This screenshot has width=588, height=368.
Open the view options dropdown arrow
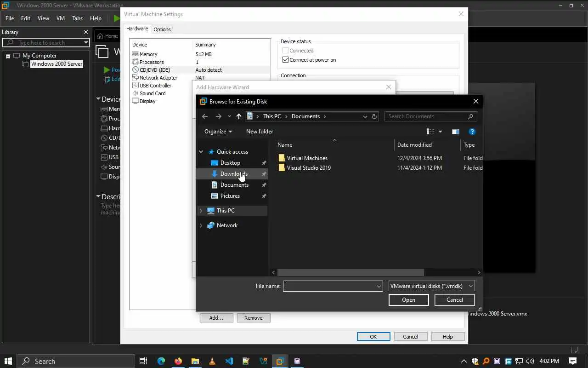click(440, 132)
